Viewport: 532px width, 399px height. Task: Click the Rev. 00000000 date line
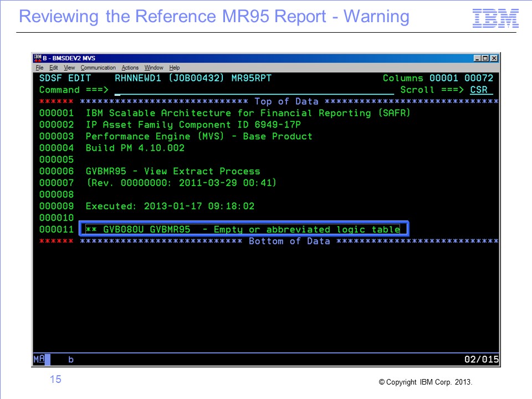point(182,183)
